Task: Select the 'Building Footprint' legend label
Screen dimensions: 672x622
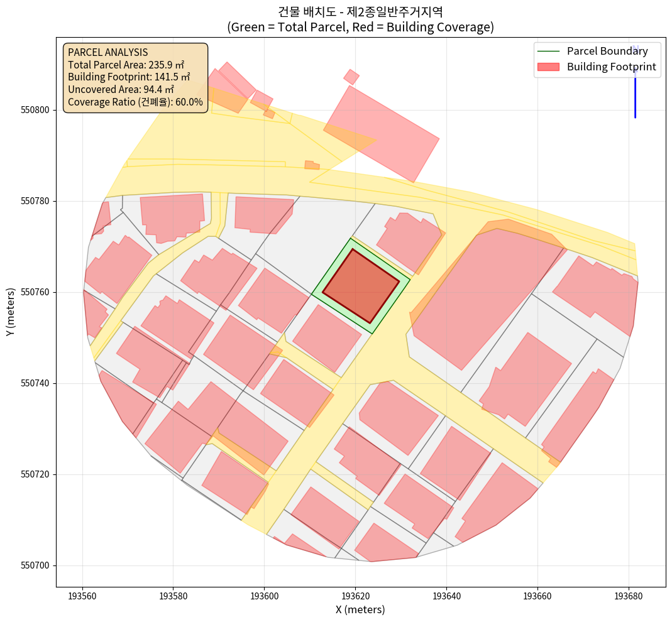Action: coord(611,67)
